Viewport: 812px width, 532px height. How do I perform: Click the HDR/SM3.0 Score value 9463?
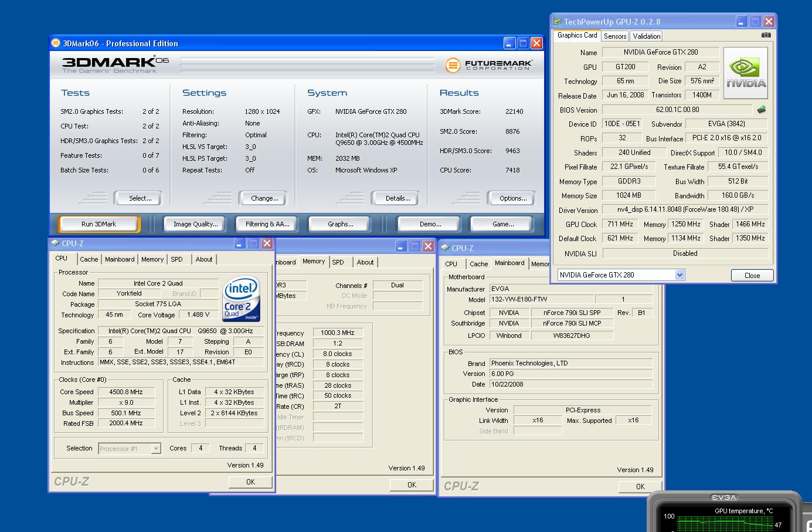(x=512, y=151)
